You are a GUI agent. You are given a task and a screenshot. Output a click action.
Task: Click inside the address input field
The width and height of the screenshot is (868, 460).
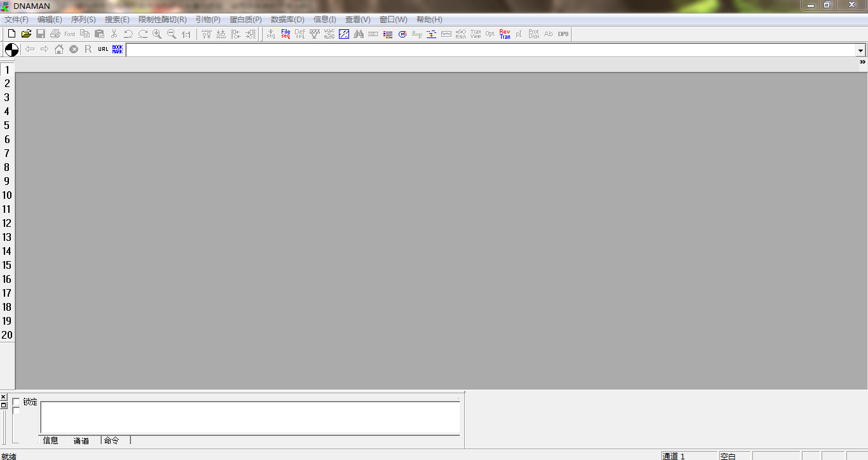coord(491,50)
